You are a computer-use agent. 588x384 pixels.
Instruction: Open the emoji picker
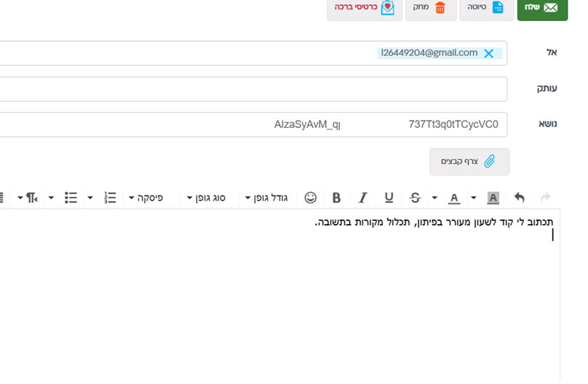(311, 197)
